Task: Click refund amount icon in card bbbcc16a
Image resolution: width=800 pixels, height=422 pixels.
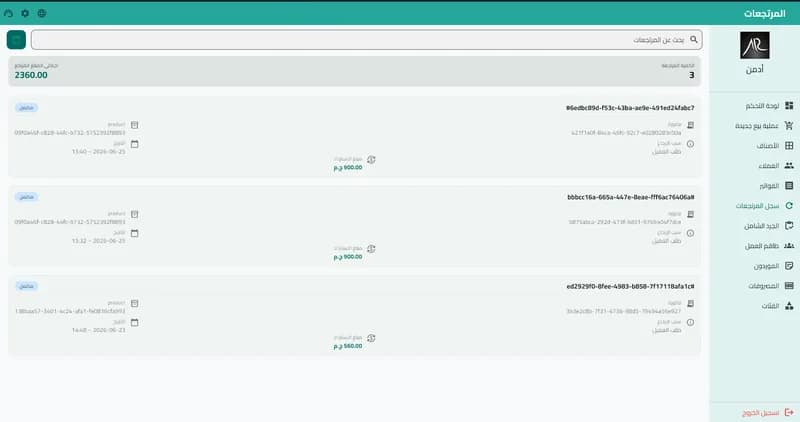Action: pyautogui.click(x=371, y=249)
